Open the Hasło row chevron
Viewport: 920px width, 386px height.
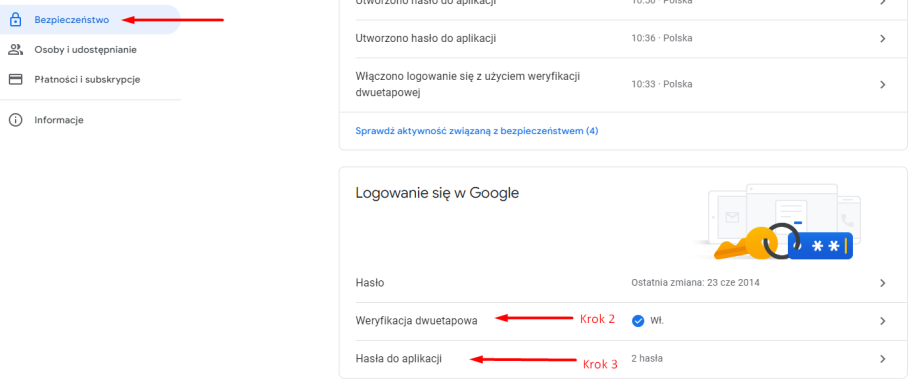[x=882, y=283]
